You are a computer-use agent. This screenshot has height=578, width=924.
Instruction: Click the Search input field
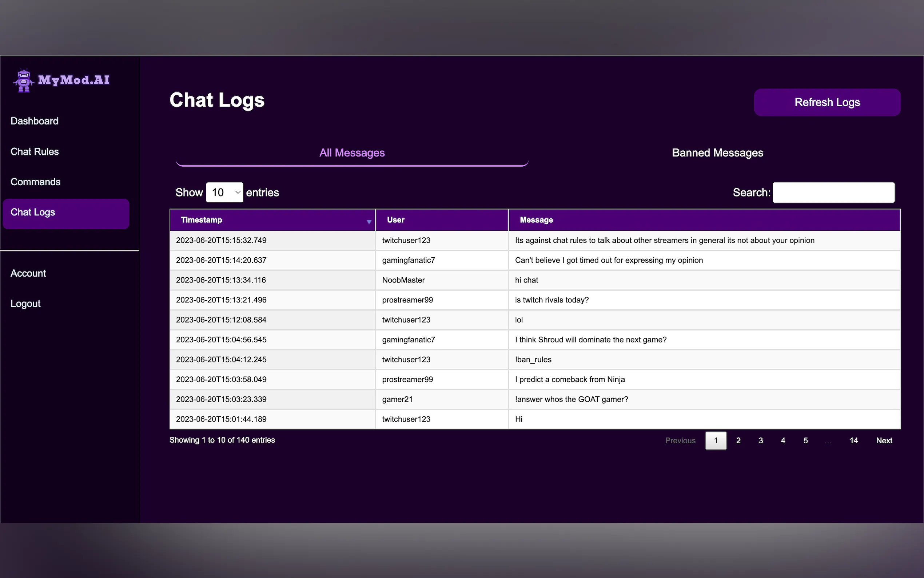(x=833, y=192)
